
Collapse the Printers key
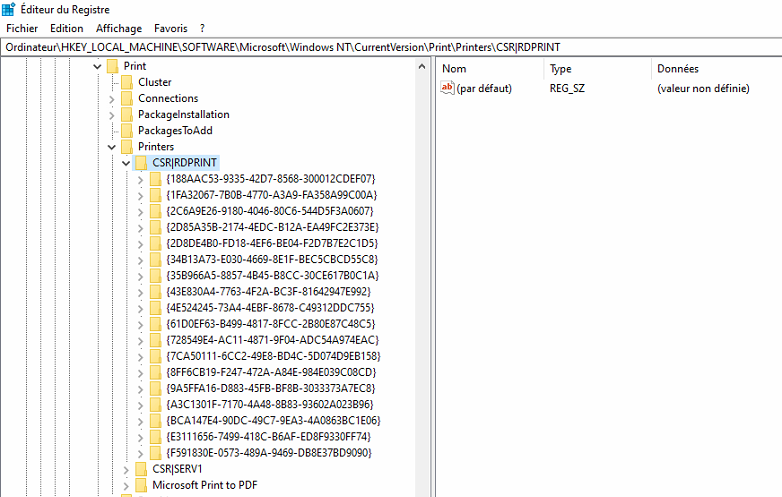pos(111,146)
